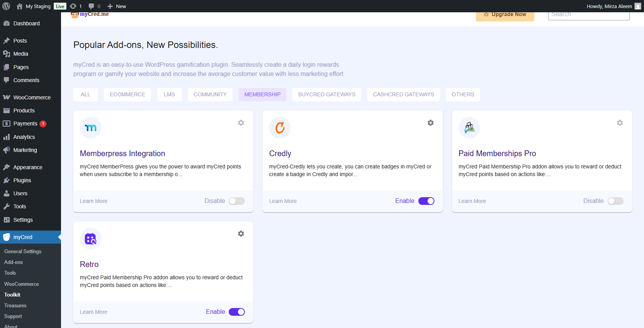The height and width of the screenshot is (328, 644).
Task: Click the Dashboard gauge icon
Action: click(7, 23)
